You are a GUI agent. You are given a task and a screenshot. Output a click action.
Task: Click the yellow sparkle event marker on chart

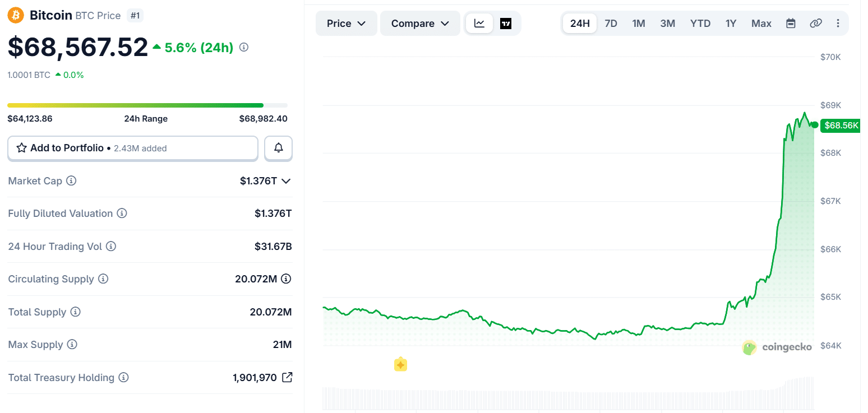[400, 365]
